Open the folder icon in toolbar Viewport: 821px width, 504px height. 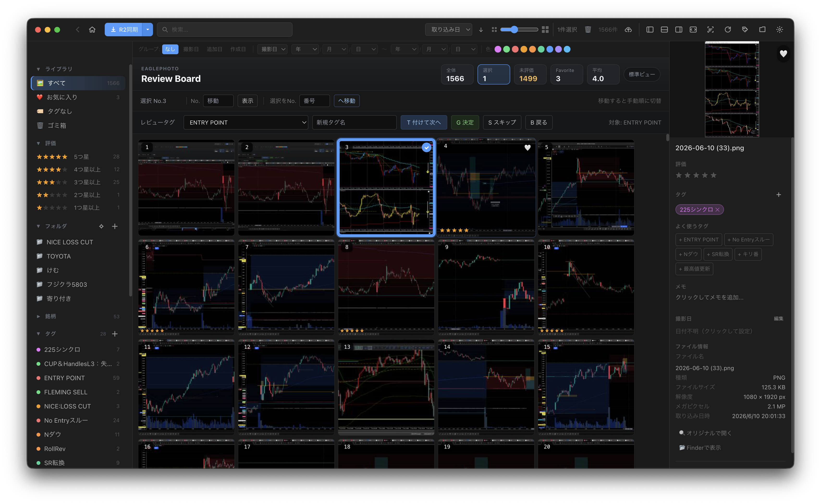point(762,30)
